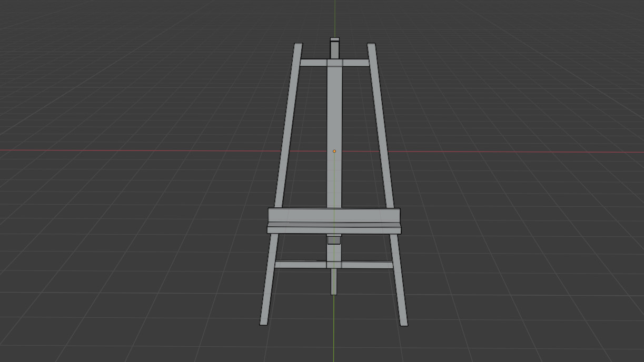Click the orange object origin point

335,151
